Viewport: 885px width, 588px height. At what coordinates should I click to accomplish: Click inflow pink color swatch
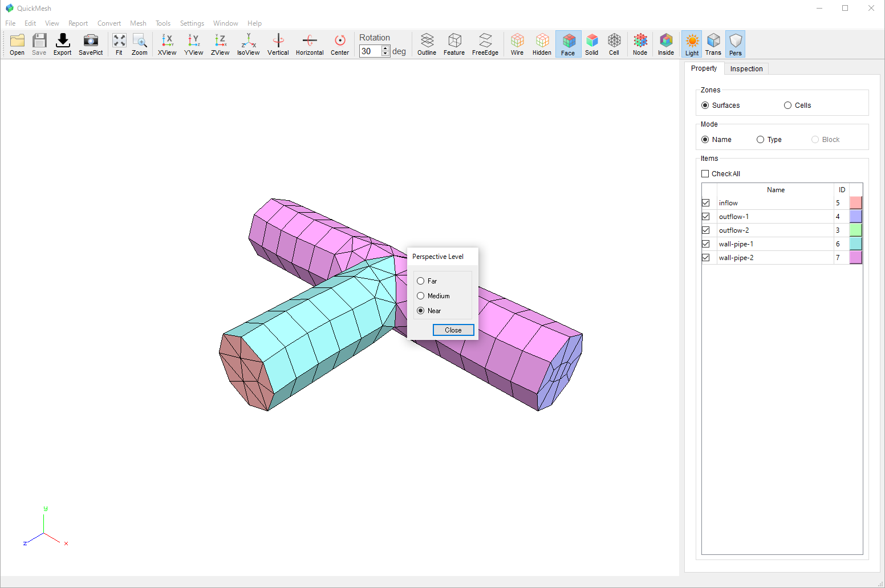[x=856, y=203]
